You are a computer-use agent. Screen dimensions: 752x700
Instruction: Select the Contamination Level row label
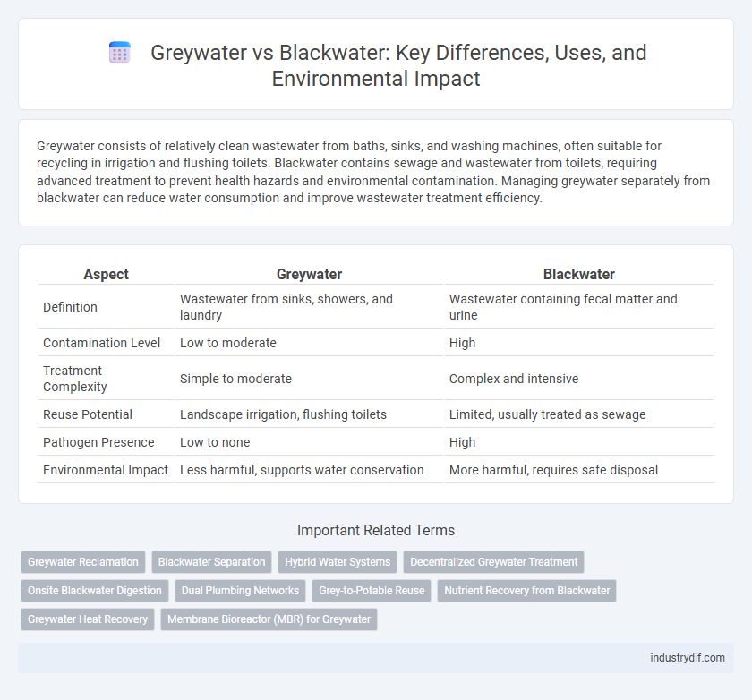[x=102, y=343]
